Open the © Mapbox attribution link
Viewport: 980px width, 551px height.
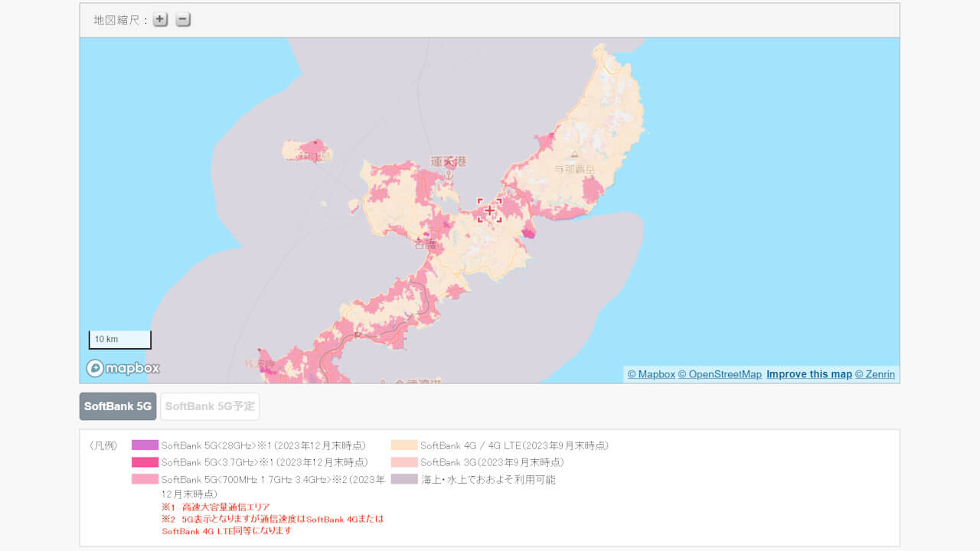pos(652,374)
